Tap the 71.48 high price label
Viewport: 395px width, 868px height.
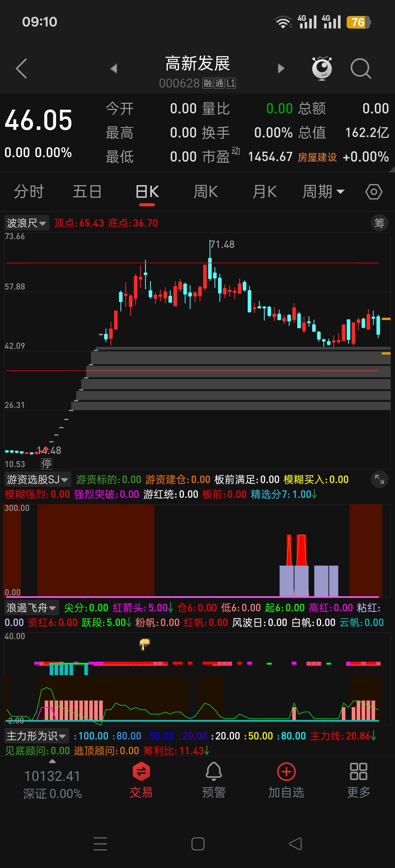(223, 244)
